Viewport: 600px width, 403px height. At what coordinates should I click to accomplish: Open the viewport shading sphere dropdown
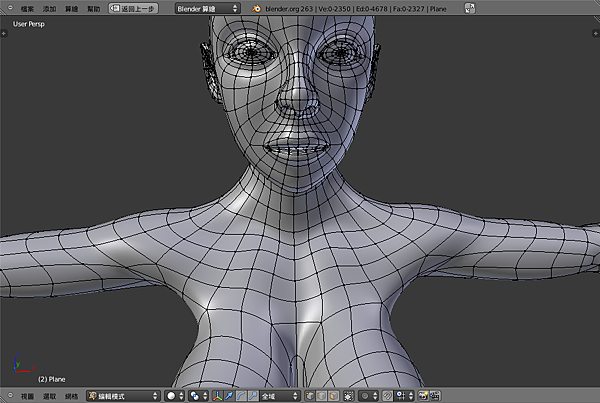coord(174,396)
